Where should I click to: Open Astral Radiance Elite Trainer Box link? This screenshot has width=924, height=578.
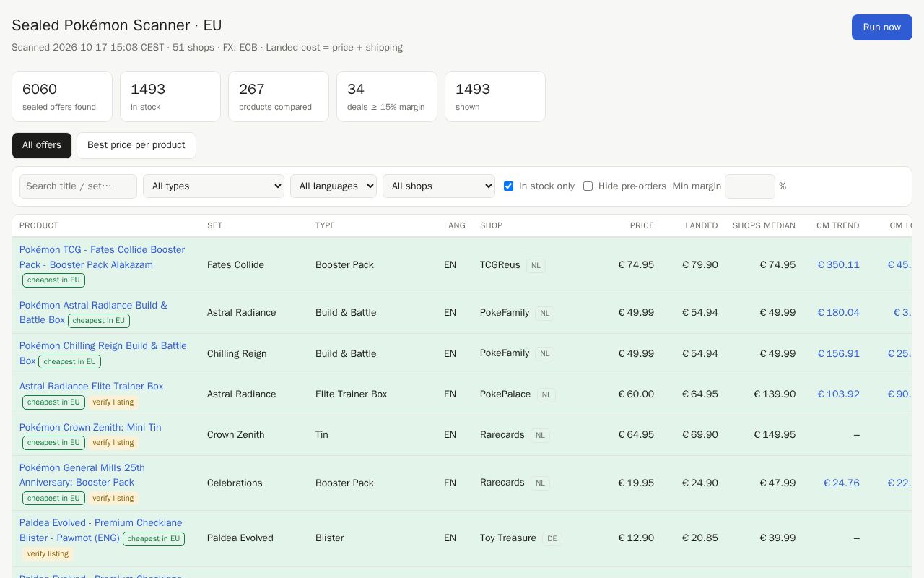coord(91,387)
